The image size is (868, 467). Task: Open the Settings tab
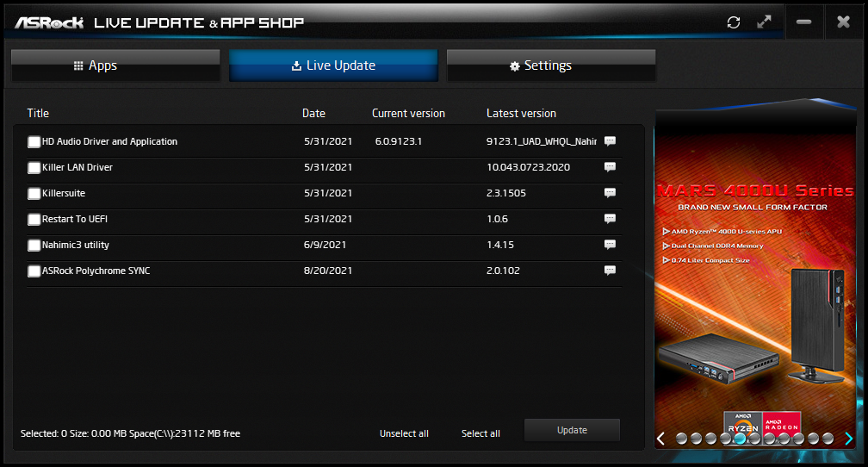551,65
